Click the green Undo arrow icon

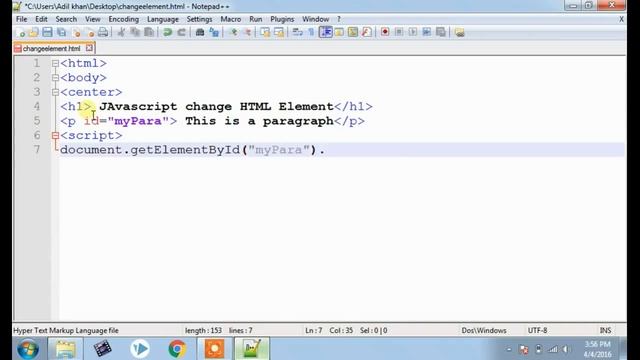point(167,32)
